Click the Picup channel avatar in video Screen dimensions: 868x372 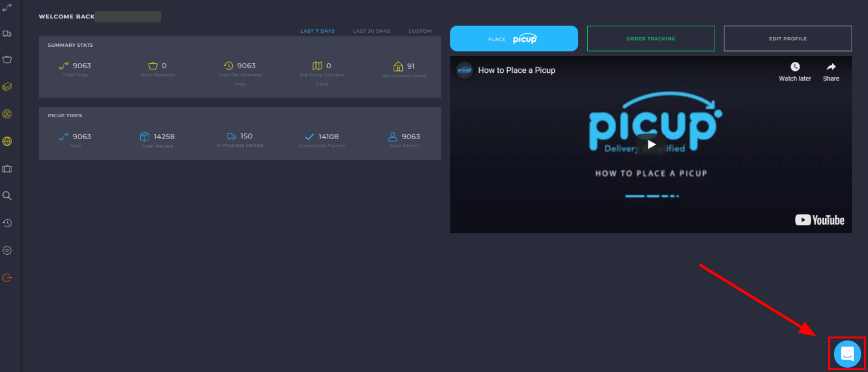[465, 70]
